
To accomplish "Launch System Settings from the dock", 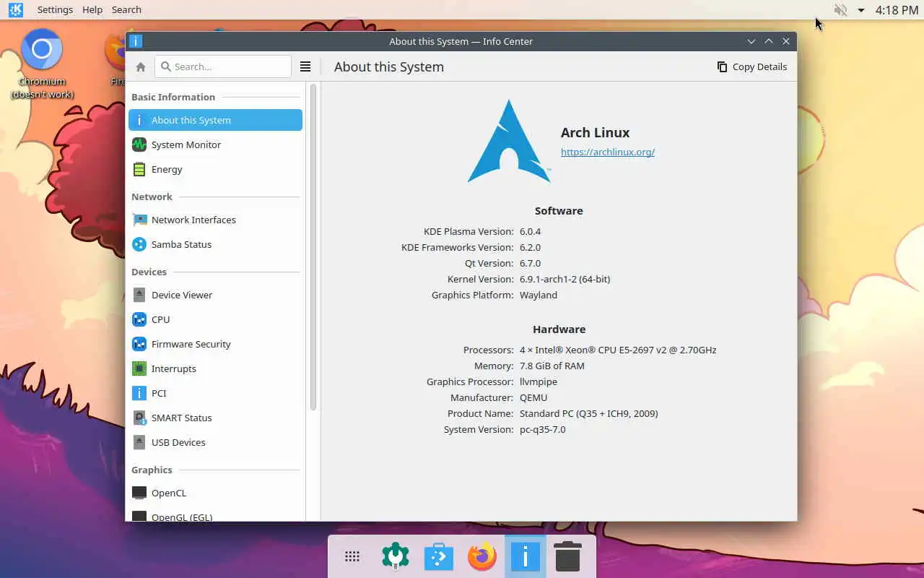I will (x=396, y=556).
